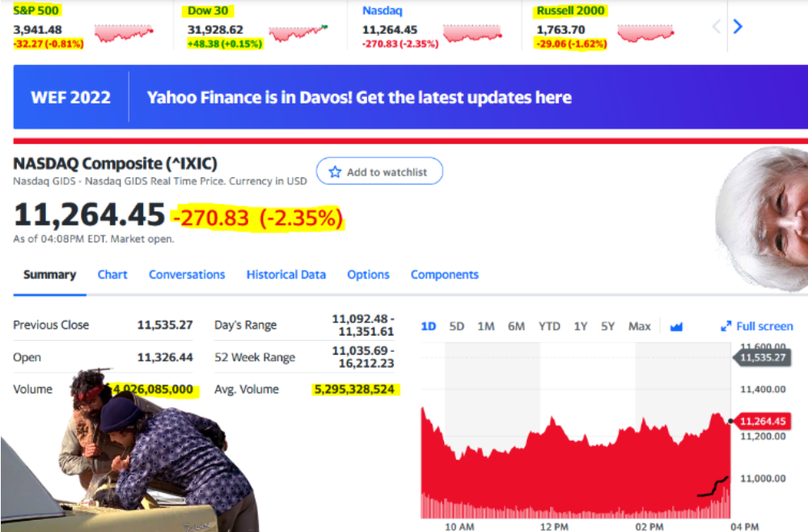The image size is (808, 532).
Task: Select the Max chart range
Action: click(640, 327)
